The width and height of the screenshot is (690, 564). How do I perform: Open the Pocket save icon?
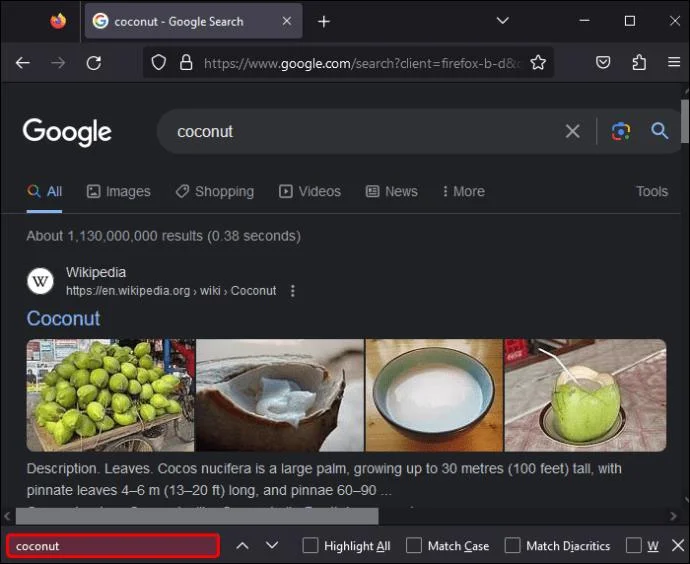(603, 63)
